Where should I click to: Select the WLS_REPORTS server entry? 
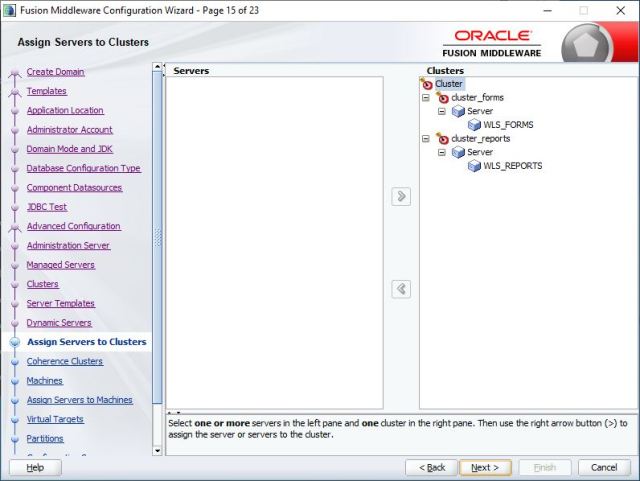tap(513, 166)
